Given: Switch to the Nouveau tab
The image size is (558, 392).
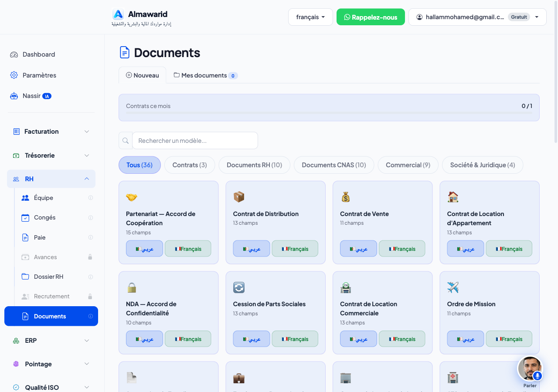Looking at the screenshot, I should coord(142,75).
